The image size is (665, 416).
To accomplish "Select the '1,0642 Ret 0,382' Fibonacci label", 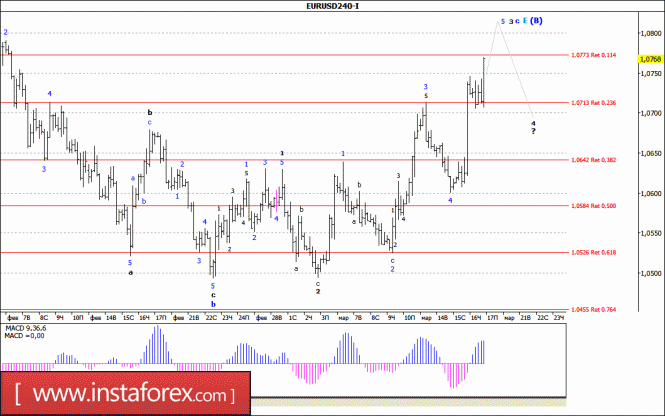I will tap(594, 160).
